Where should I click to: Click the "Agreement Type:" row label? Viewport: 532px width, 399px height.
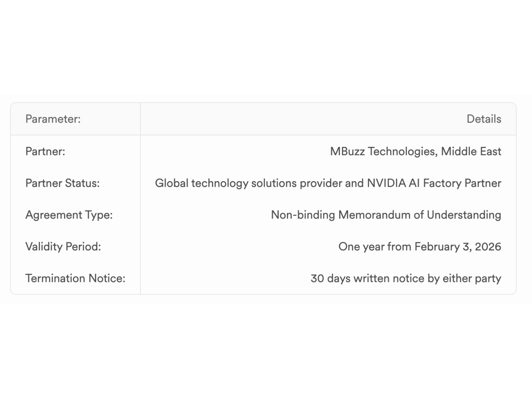[x=69, y=215]
